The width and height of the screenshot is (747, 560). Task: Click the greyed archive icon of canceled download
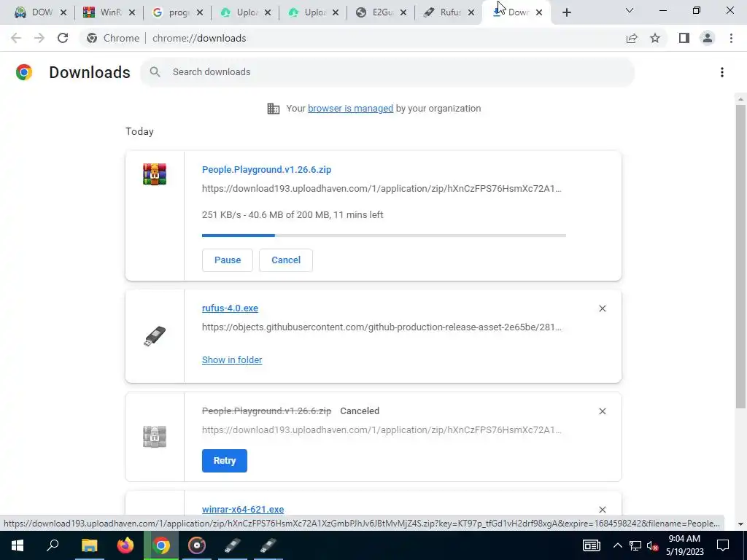(155, 437)
